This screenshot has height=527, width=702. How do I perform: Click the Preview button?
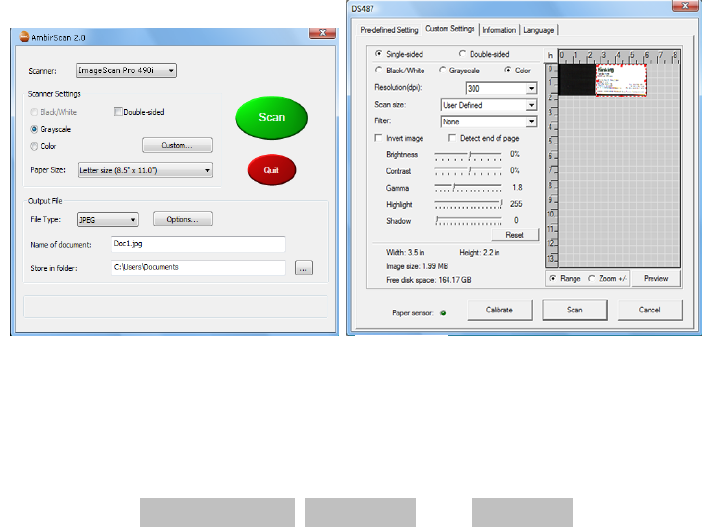point(656,278)
